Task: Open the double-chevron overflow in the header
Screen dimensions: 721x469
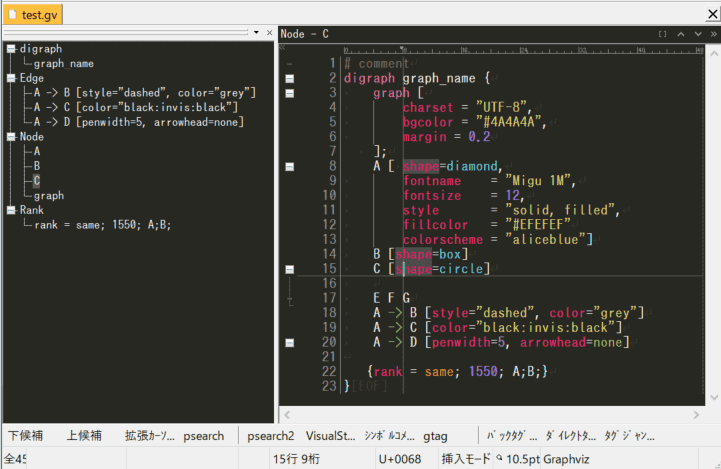Action: (x=714, y=34)
